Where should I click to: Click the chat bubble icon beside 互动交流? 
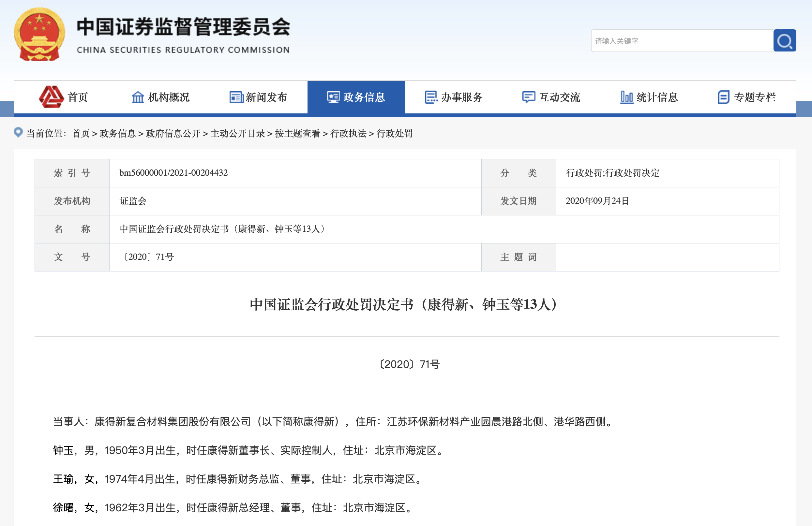point(529,97)
